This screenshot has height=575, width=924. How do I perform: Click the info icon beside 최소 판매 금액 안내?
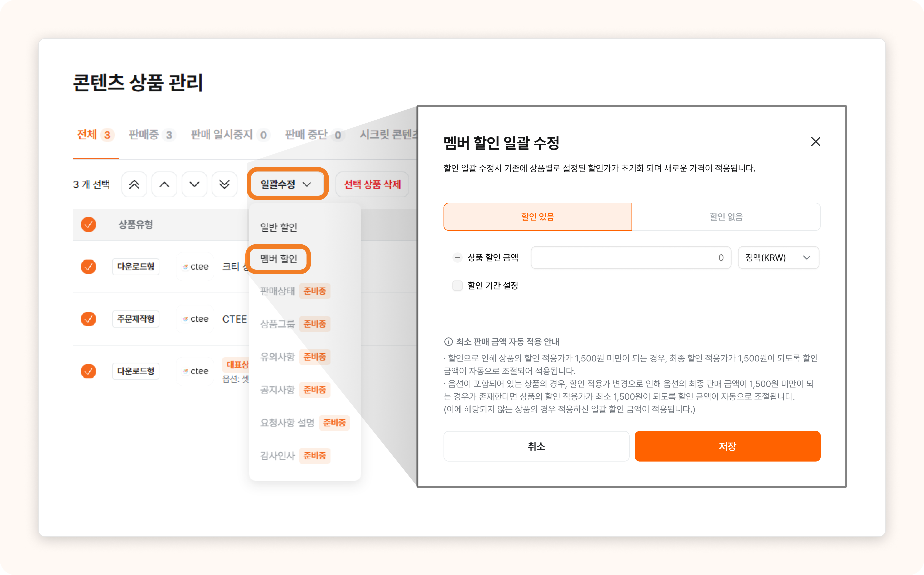point(448,341)
